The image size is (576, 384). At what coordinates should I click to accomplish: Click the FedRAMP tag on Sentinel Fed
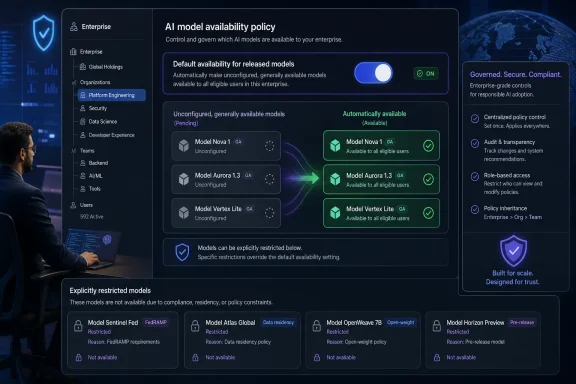[x=156, y=322]
